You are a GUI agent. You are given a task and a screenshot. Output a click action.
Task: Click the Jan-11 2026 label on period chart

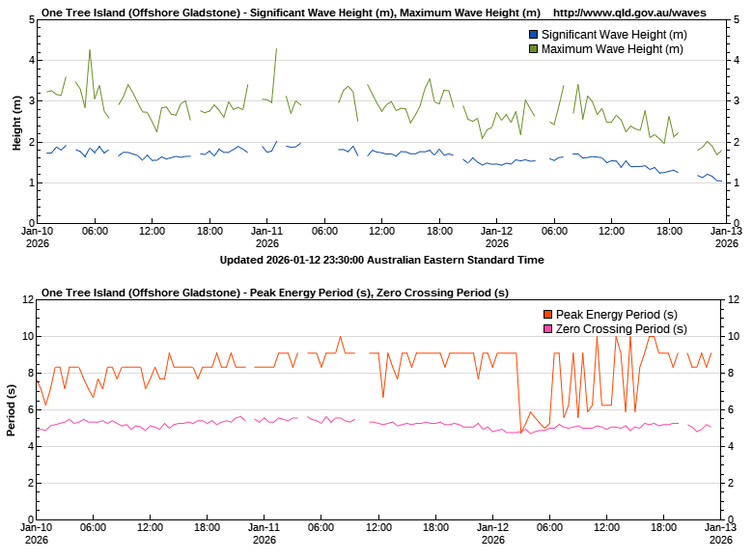coord(266,534)
